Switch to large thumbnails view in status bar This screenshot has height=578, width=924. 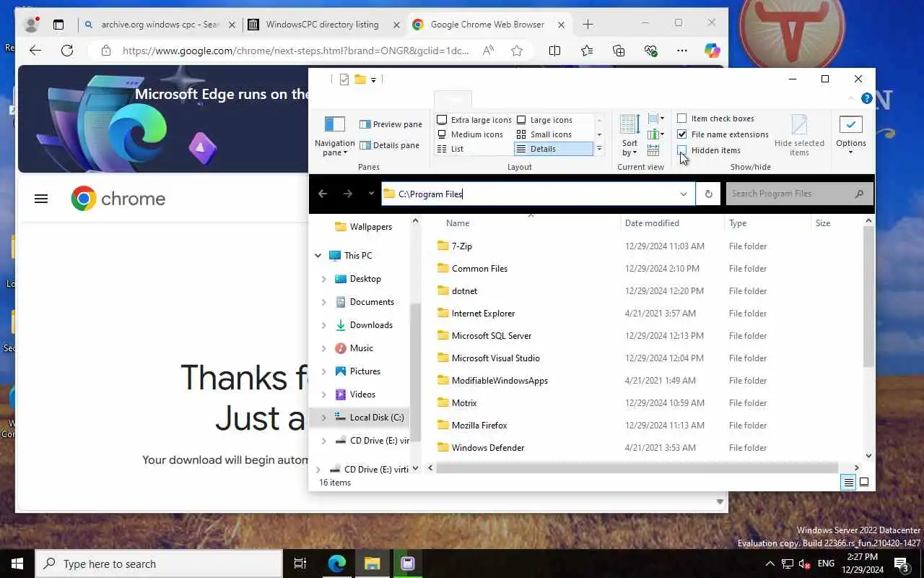tap(864, 482)
